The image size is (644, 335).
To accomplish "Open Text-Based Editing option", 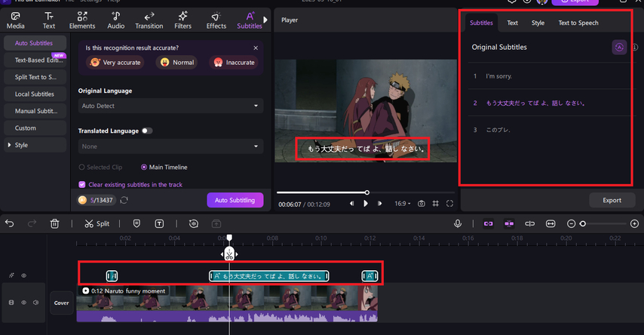I will pos(35,60).
